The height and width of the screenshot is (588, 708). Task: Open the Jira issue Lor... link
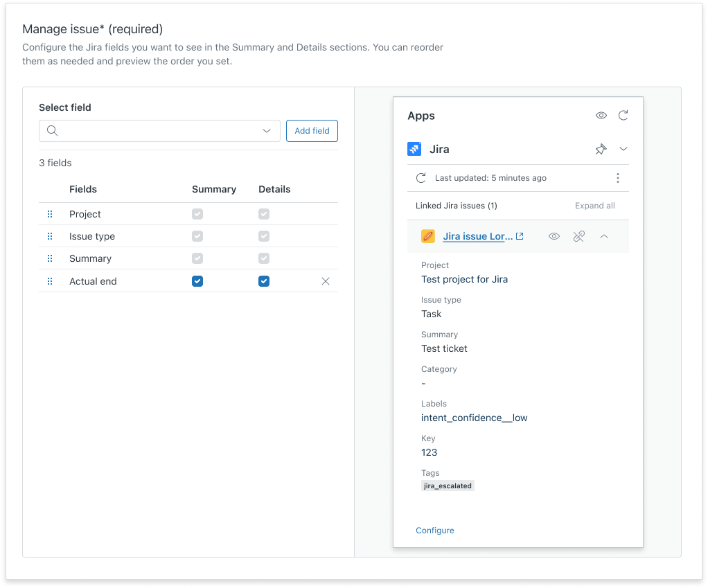477,236
